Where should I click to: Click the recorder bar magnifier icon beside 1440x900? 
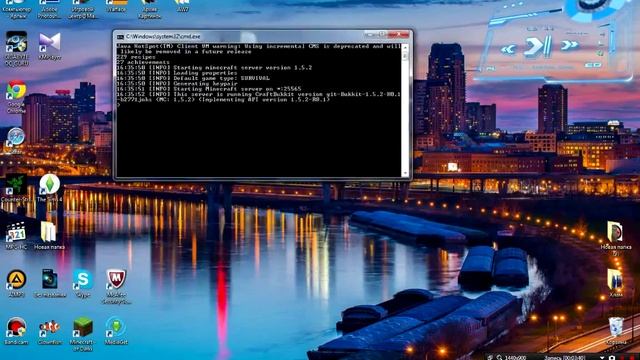pos(499,357)
